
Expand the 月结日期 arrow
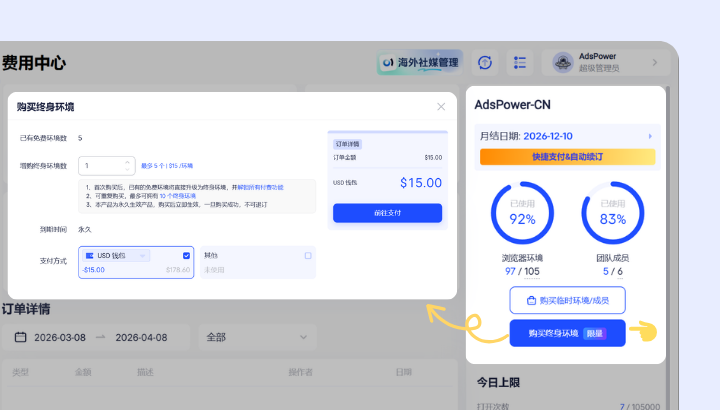pos(650,136)
